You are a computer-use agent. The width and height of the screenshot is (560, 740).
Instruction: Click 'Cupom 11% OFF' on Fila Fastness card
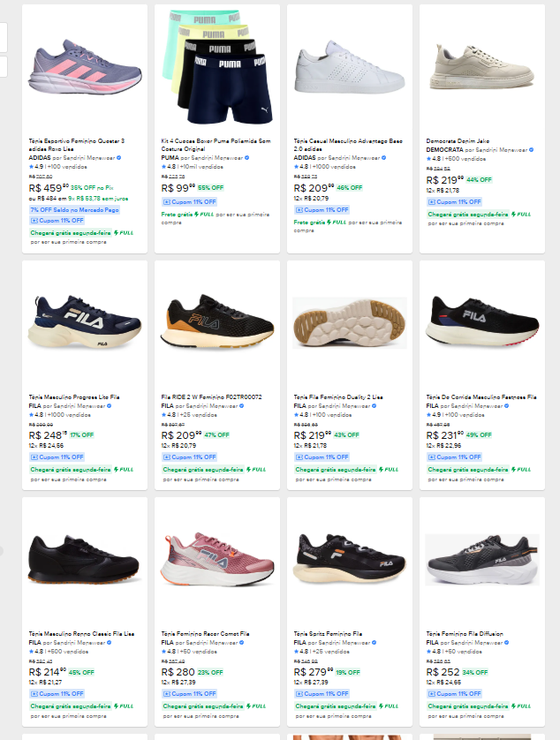point(454,457)
